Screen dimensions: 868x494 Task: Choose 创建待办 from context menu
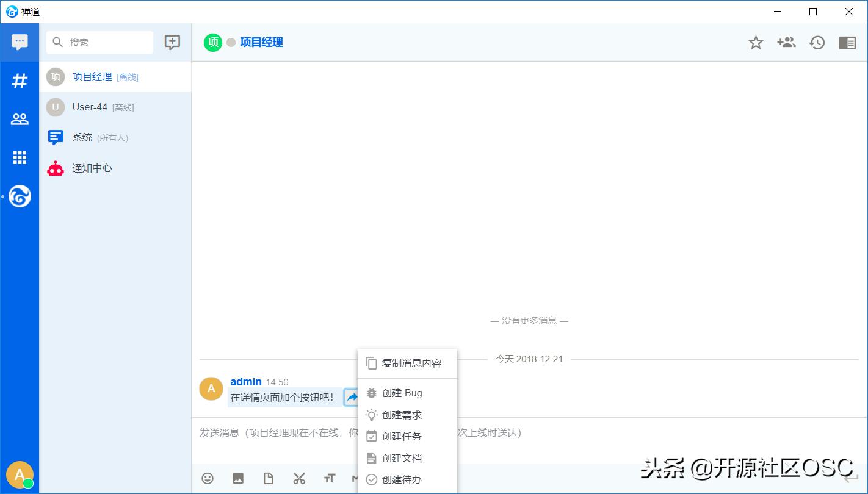tap(407, 480)
